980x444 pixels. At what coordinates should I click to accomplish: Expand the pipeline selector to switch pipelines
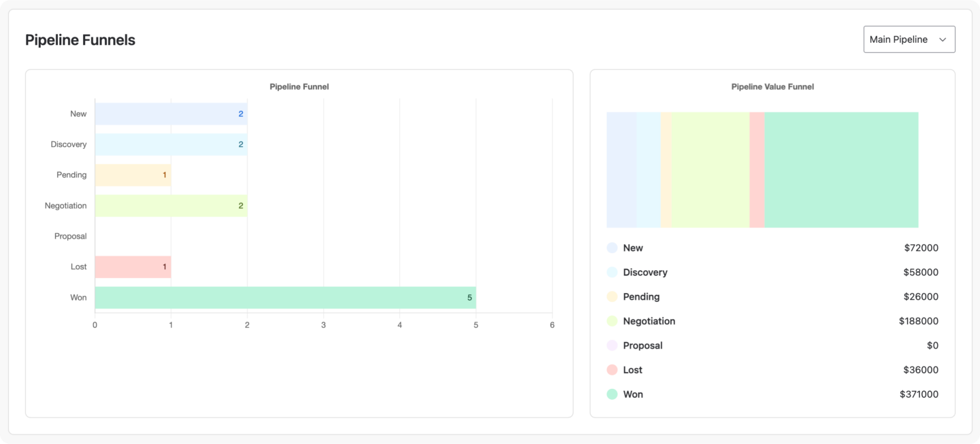909,39
